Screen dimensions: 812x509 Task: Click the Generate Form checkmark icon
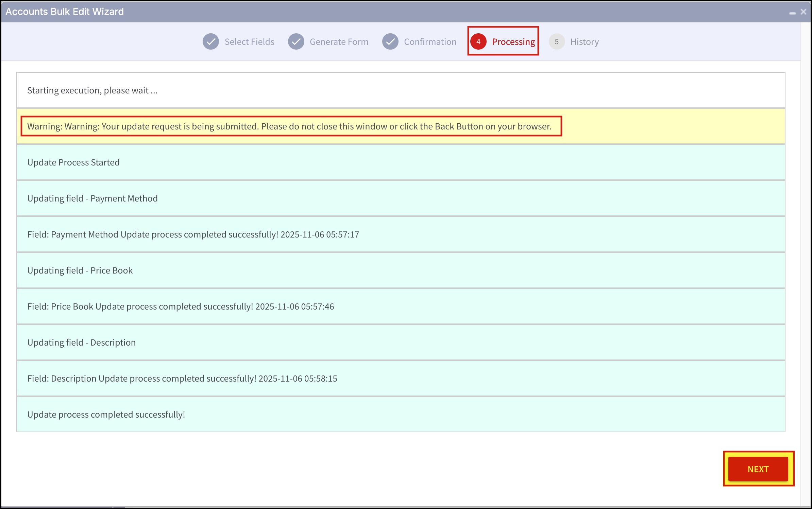[x=296, y=42]
